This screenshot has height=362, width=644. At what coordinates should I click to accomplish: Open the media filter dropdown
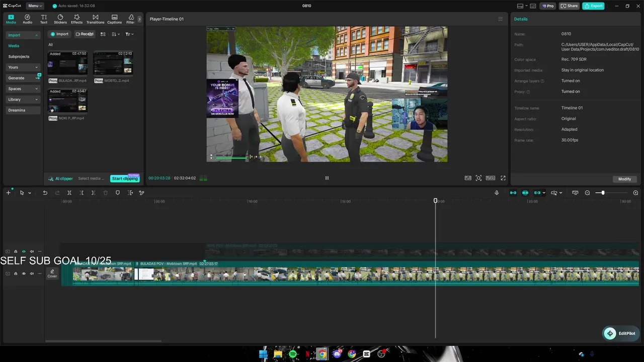[x=129, y=34]
